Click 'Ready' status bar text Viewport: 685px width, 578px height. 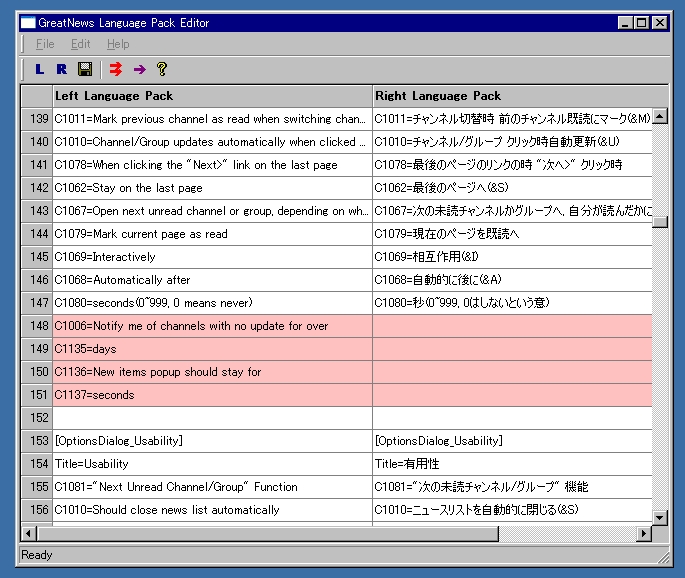[x=37, y=555]
